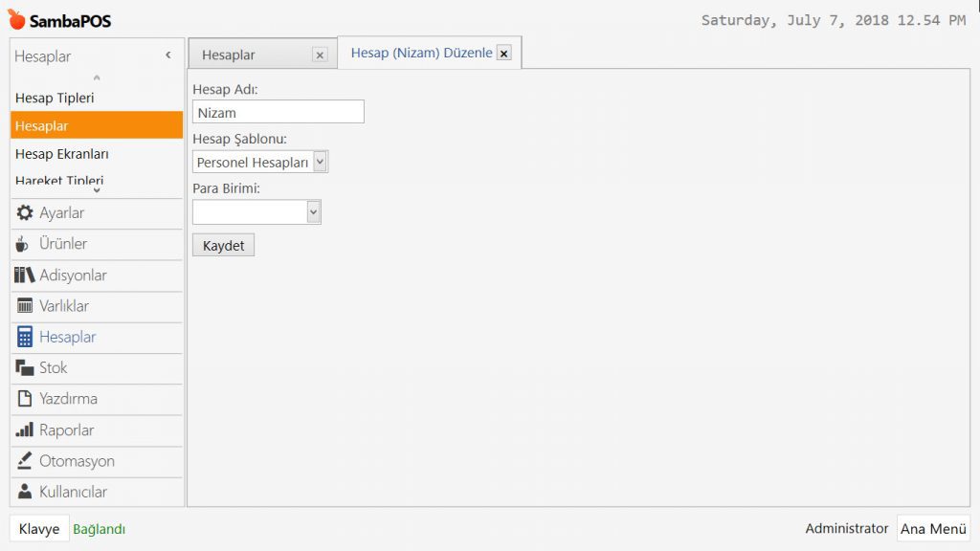980x551 pixels.
Task: Click the Kullanıcılar person icon
Action: (25, 492)
